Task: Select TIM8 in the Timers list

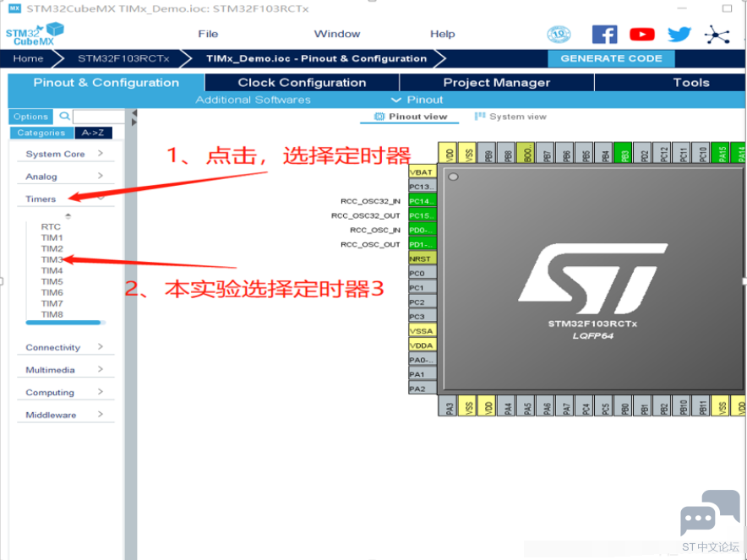Action: pyautogui.click(x=52, y=314)
